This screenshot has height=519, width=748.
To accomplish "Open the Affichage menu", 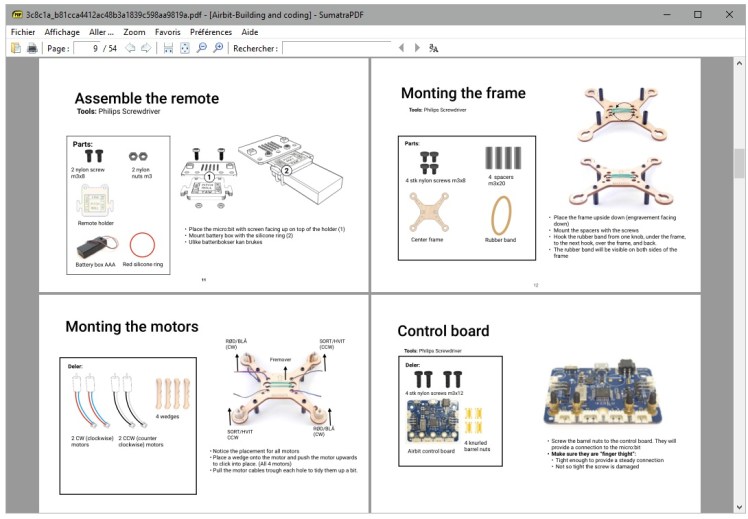I will 62,32.
